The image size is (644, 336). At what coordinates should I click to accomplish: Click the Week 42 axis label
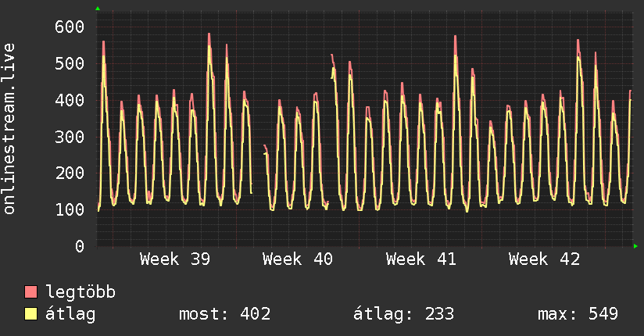tap(544, 259)
